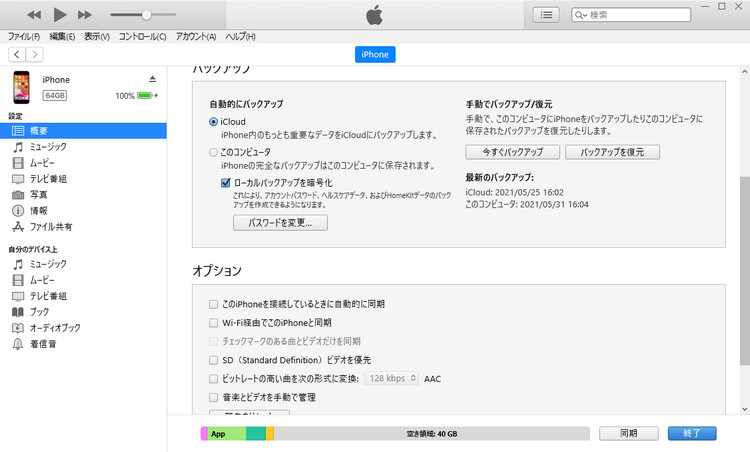Click the fast forward next button
This screenshot has width=750, height=452.
(85, 15)
